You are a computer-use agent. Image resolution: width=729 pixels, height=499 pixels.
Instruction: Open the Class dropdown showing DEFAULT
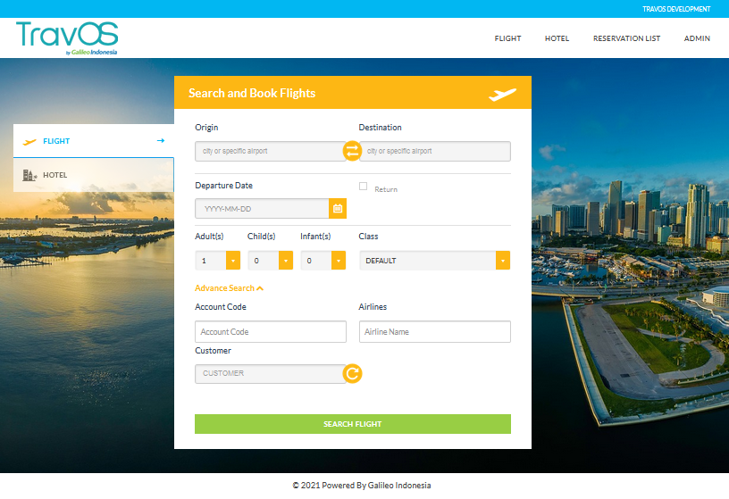pos(435,260)
